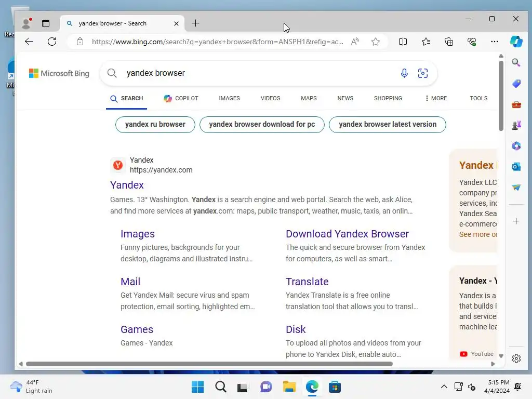Open the tab actions menu icon
The height and width of the screenshot is (399, 532).
pyautogui.click(x=46, y=23)
